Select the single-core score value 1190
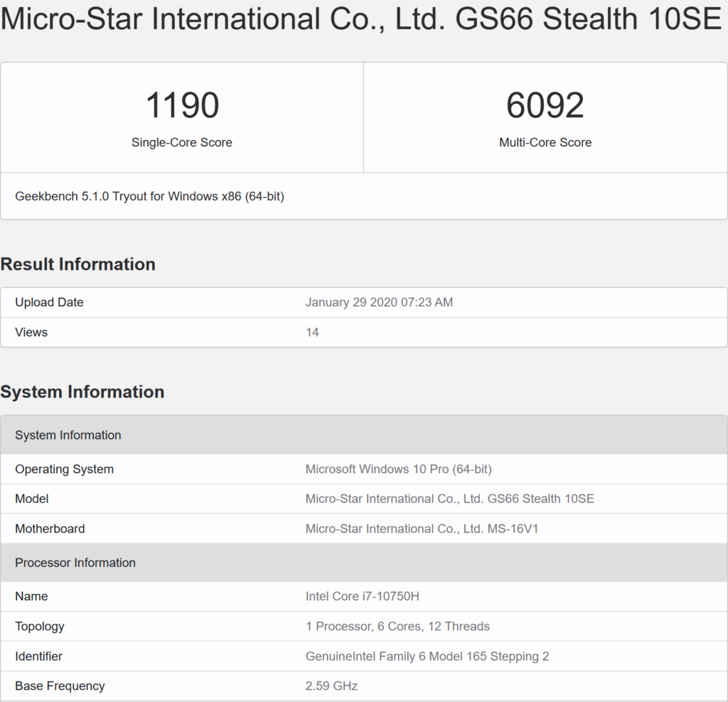728x702 pixels. tap(182, 105)
